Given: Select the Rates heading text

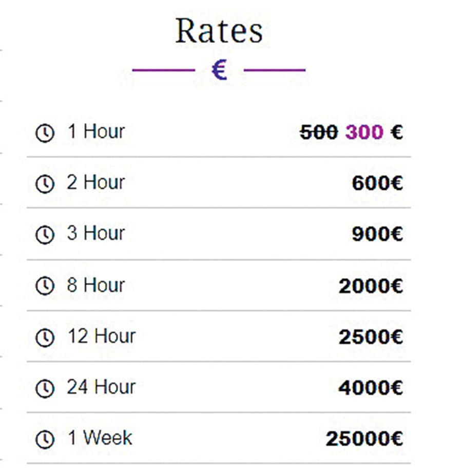Looking at the screenshot, I should pos(219,31).
